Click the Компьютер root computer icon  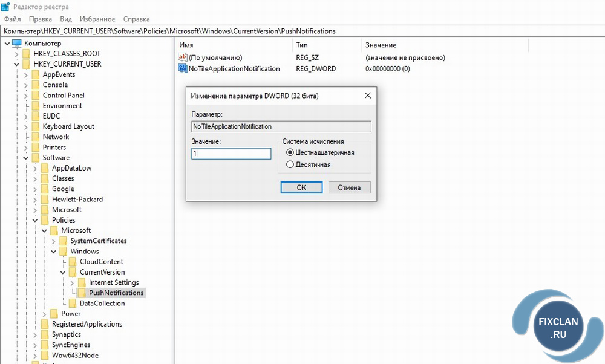(x=17, y=43)
